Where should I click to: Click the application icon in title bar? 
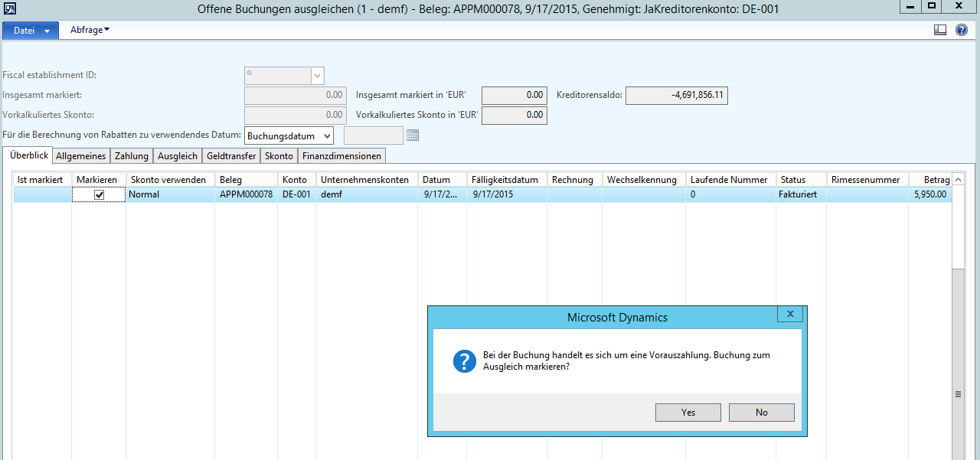9,8
